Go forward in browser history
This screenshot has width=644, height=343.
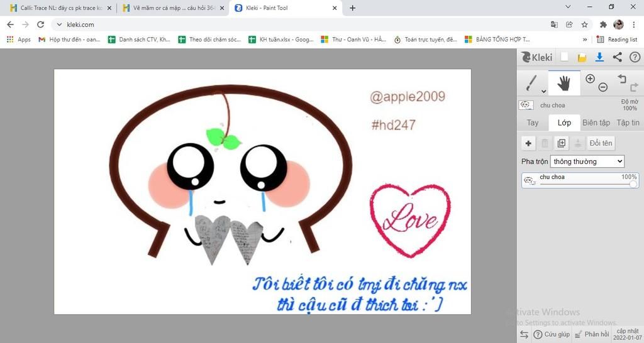tap(25, 24)
